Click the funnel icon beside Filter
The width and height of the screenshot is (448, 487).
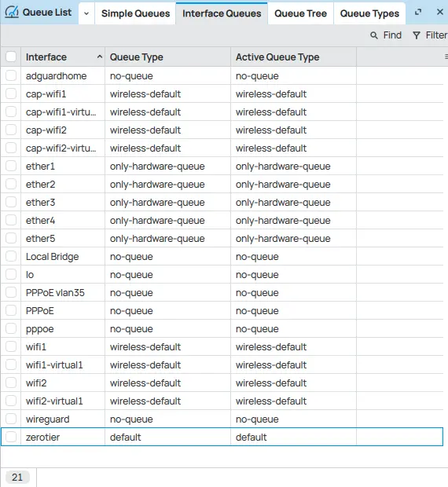[417, 35]
